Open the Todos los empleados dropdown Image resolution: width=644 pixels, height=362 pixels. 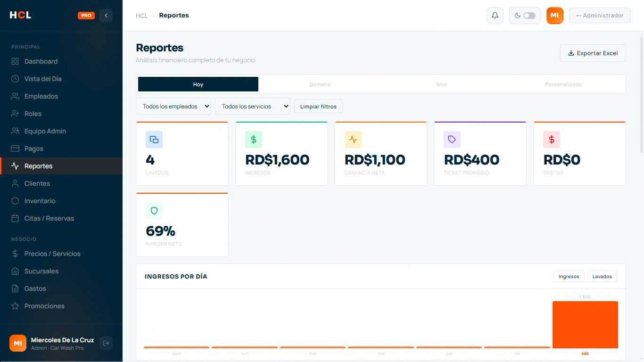point(173,106)
